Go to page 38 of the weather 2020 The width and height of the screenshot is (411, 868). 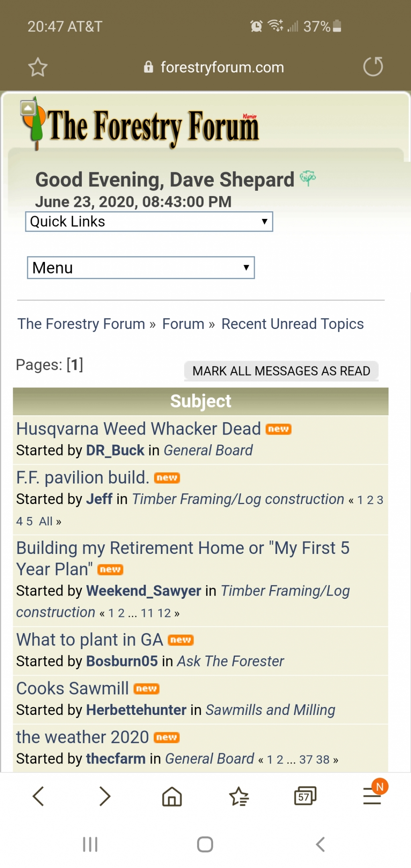coord(323,760)
